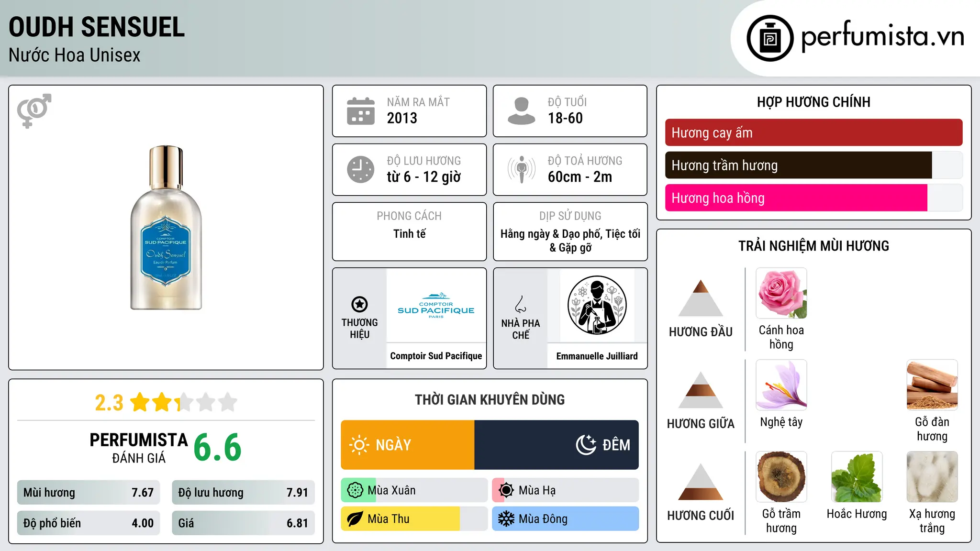Click the perfumista.vn site name
Viewport: 980px width, 551px height.
[x=882, y=36]
